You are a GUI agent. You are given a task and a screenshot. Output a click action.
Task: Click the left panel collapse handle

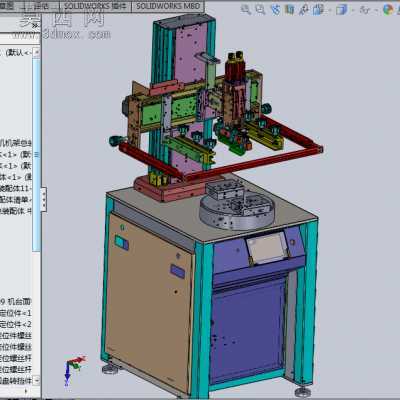[44, 200]
